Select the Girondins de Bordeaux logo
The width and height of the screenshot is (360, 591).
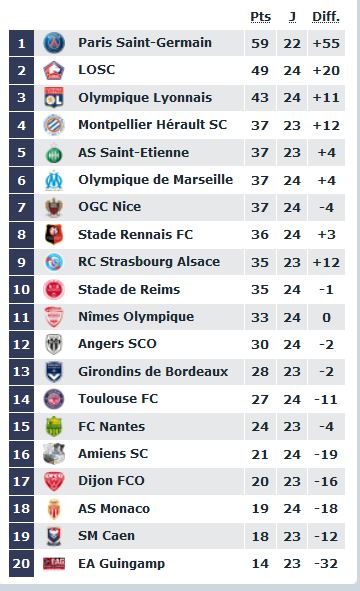click(x=54, y=372)
